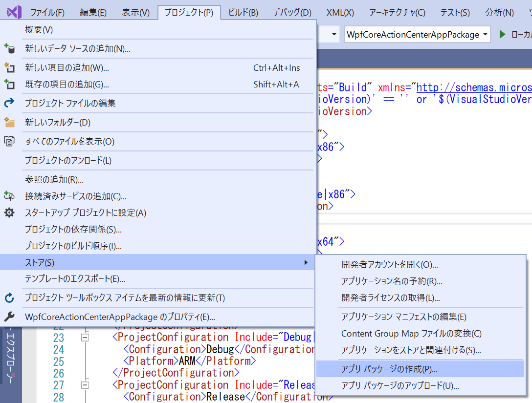Select the 新しいフォルダー folder icon
Image resolution: width=532 pixels, height=403 pixels.
pos(10,123)
